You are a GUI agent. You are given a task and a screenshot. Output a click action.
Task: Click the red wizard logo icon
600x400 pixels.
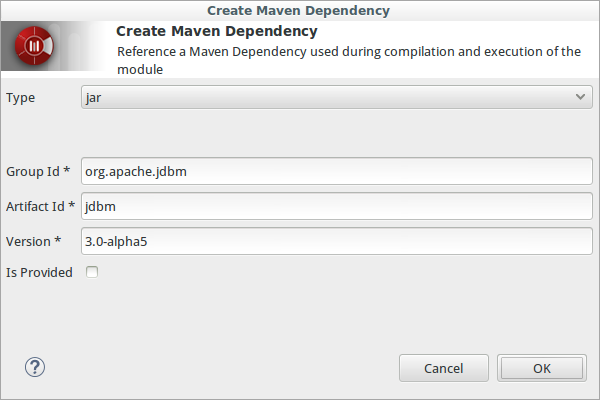34,46
